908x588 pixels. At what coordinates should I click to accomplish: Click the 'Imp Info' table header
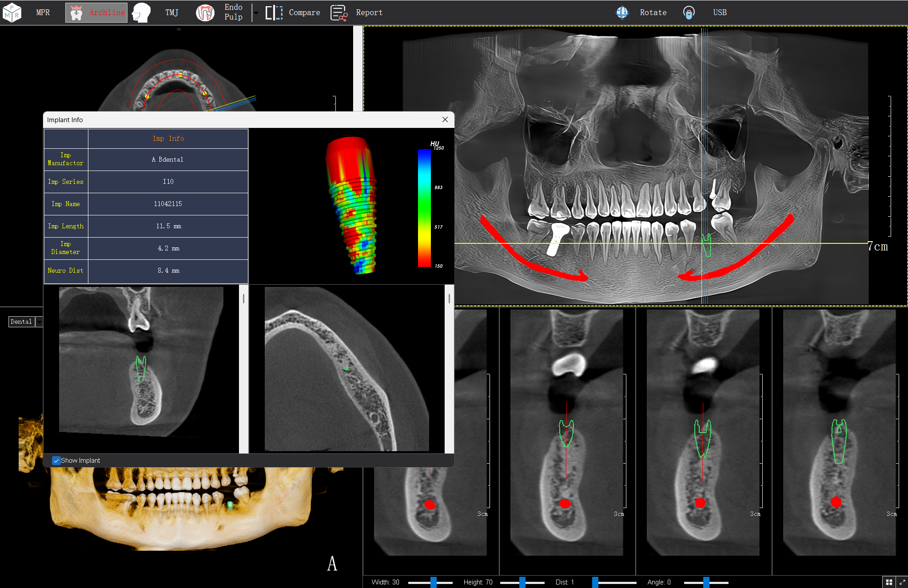[168, 139]
